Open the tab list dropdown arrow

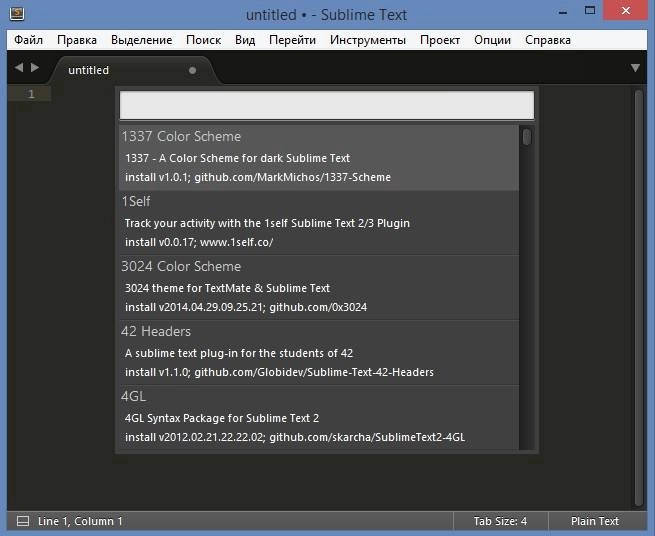tap(635, 68)
